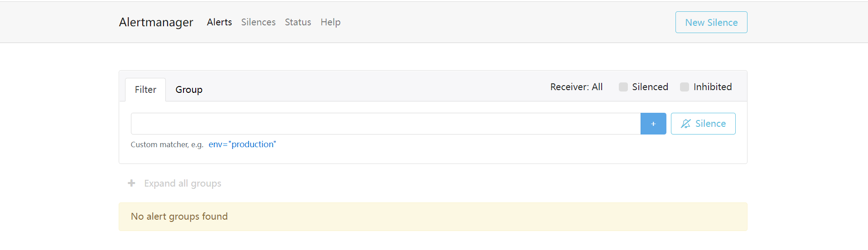Click the 'Custom matcher, e.g.' hint text
The width and height of the screenshot is (868, 250).
167,144
